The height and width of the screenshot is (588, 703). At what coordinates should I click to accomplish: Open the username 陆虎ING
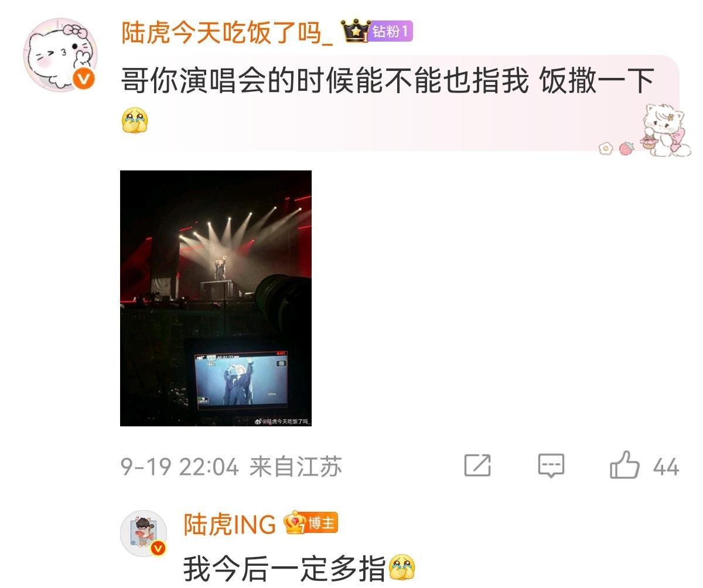click(x=230, y=524)
